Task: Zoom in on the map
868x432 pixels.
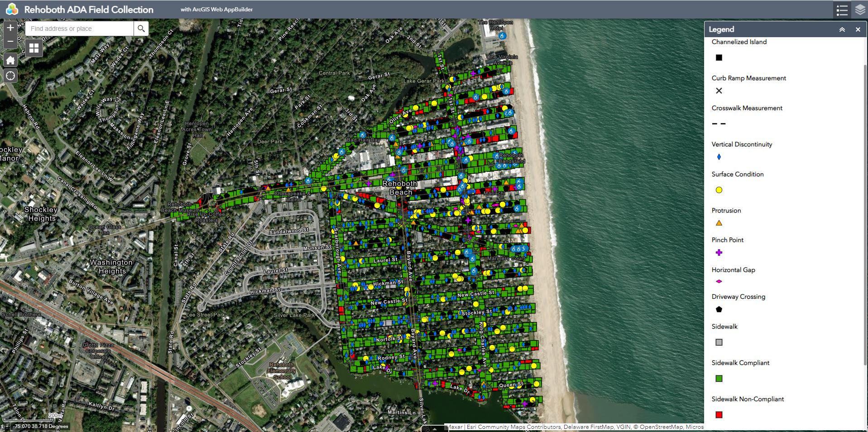Action: 10,28
